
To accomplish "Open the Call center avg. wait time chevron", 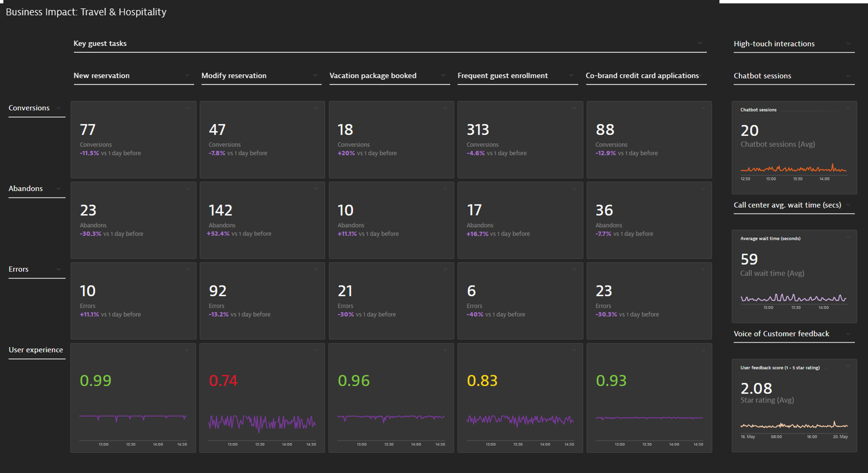I will (848, 205).
